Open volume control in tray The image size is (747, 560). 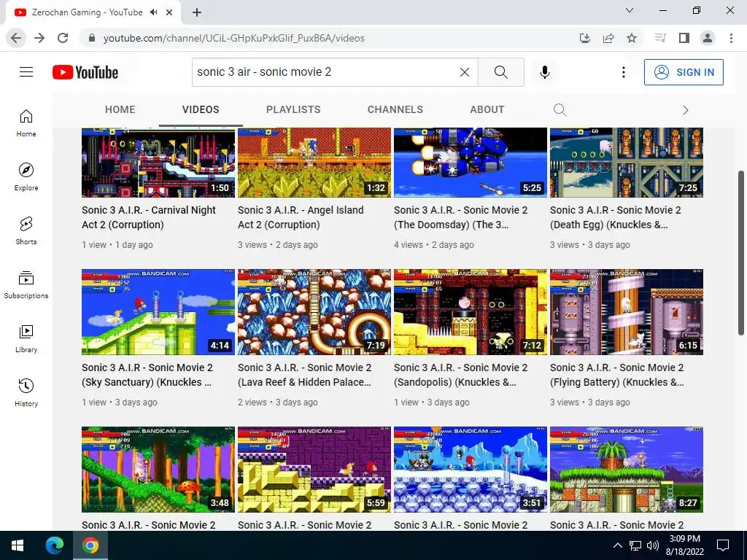click(653, 545)
